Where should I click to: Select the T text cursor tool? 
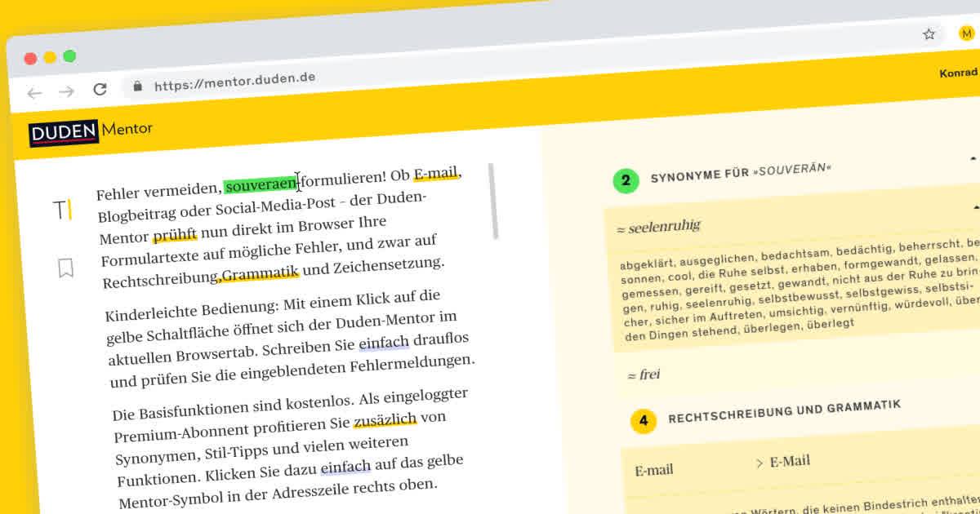coord(62,210)
